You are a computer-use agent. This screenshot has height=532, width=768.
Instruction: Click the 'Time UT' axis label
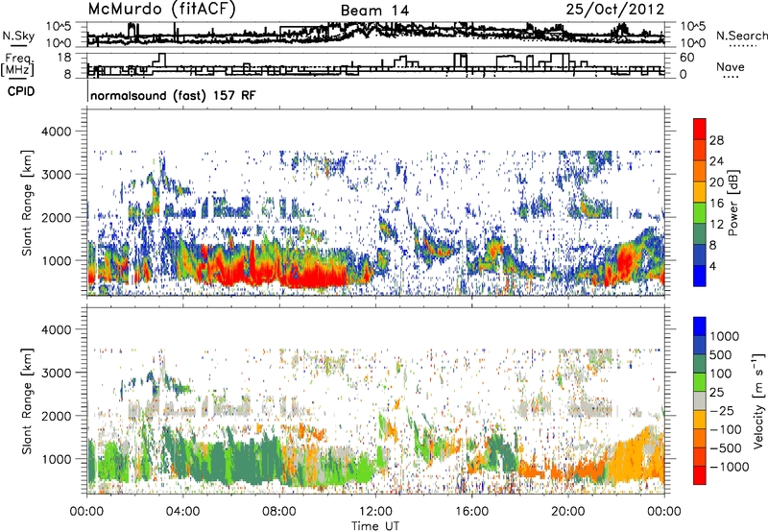[x=375, y=526]
